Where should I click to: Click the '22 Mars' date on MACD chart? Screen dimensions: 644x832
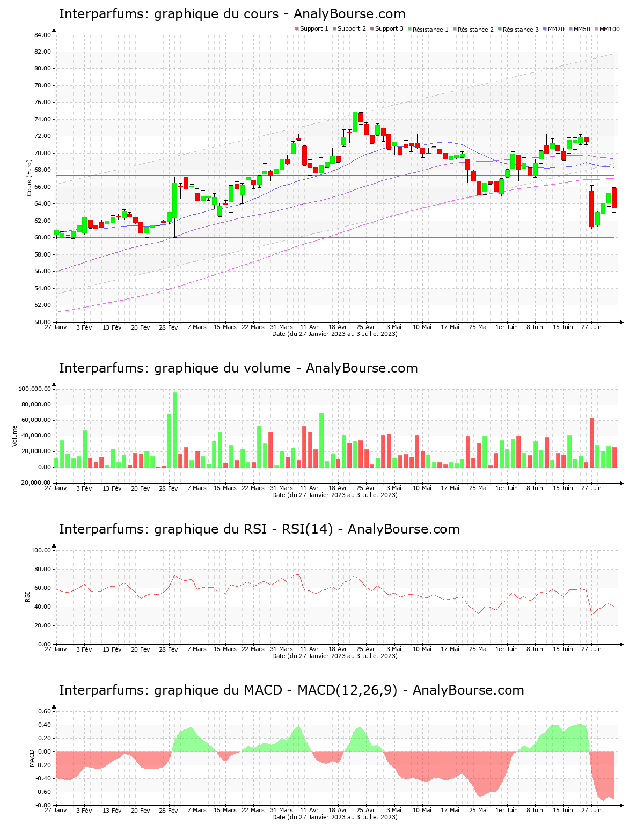pyautogui.click(x=253, y=811)
